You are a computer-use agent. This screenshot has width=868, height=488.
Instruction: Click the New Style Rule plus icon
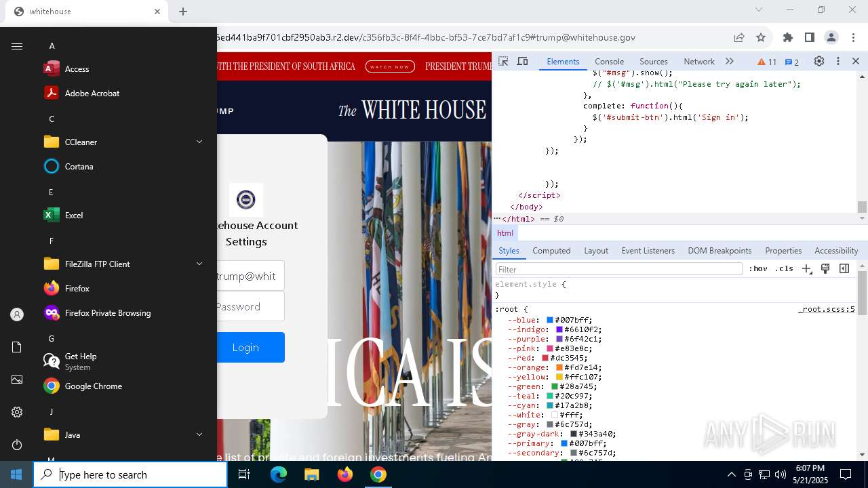[x=806, y=269]
